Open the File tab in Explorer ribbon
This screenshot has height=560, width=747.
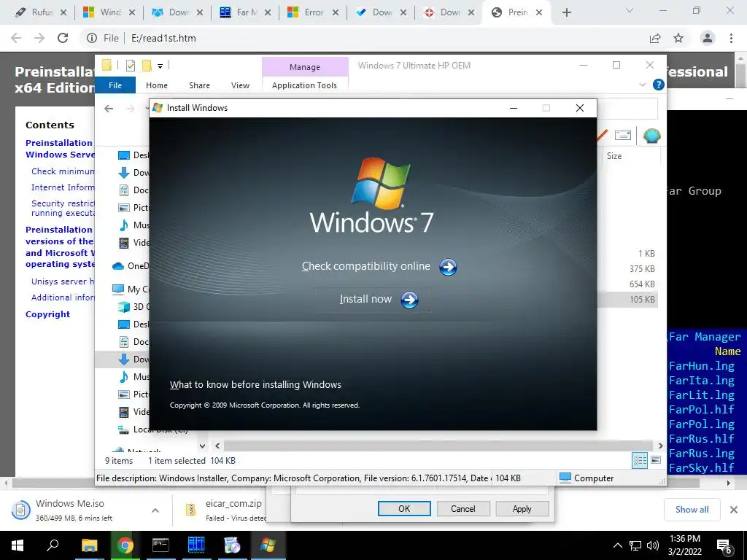115,85
